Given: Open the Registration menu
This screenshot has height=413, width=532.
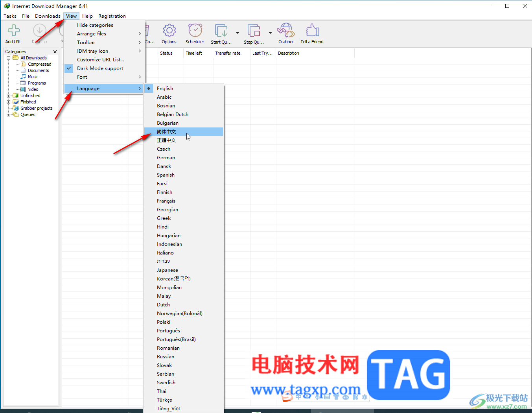Looking at the screenshot, I should click(112, 16).
